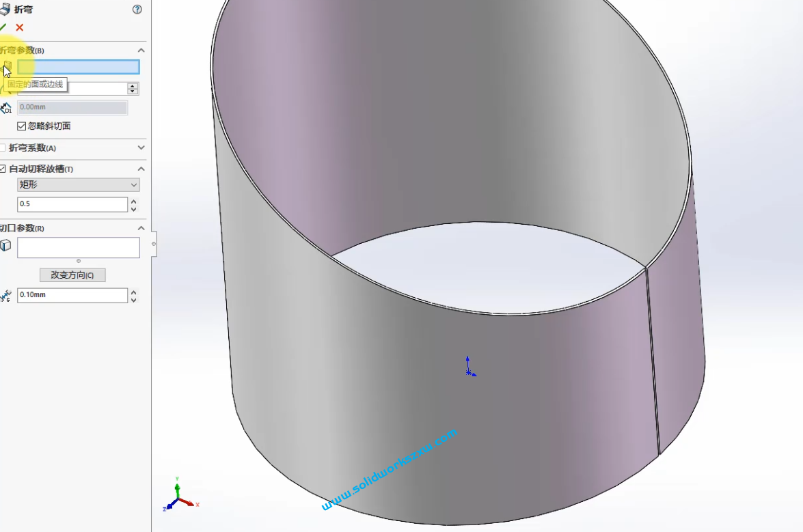Click the red X to cancel the Fold feature

click(x=18, y=28)
